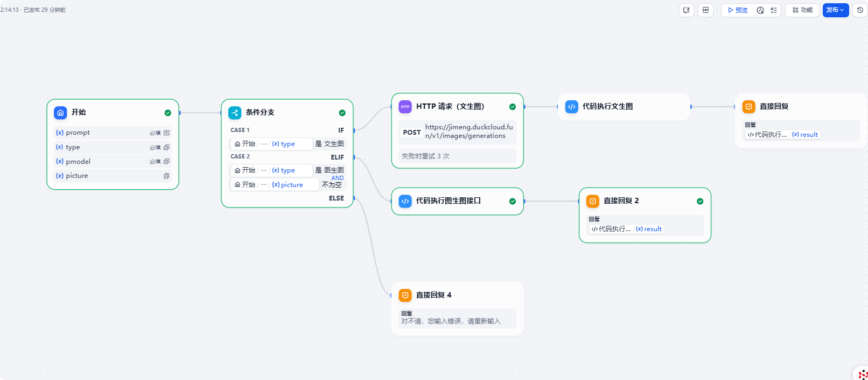The image size is (868, 380).
Task: Click the POST request URL field
Action: (468, 132)
